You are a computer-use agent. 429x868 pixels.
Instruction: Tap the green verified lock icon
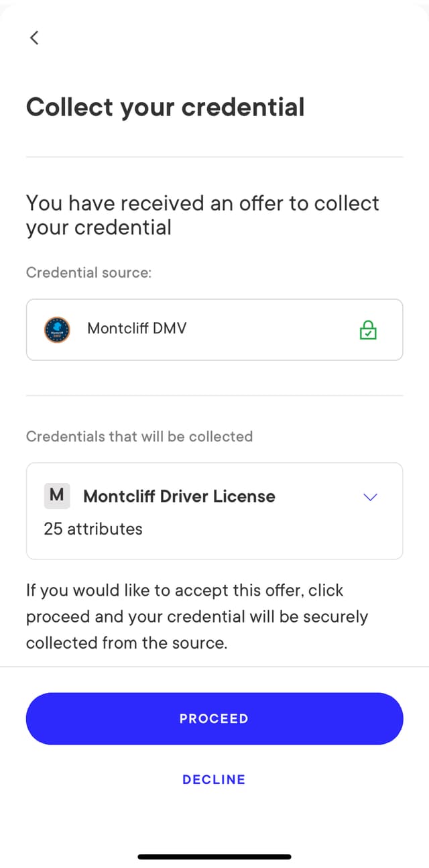(368, 329)
